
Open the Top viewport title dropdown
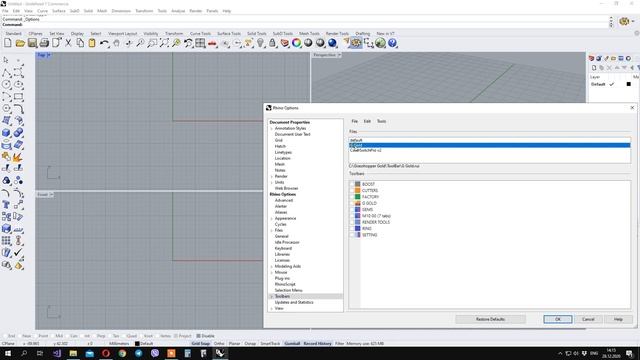(x=49, y=55)
